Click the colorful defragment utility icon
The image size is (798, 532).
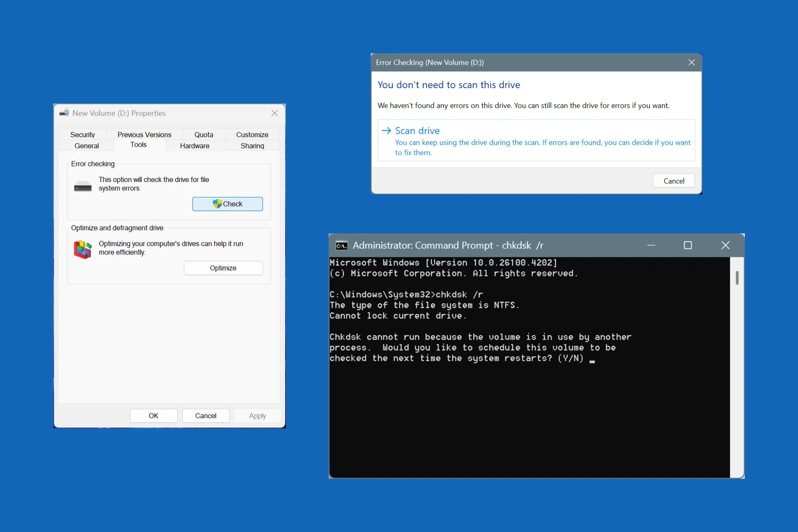82,249
